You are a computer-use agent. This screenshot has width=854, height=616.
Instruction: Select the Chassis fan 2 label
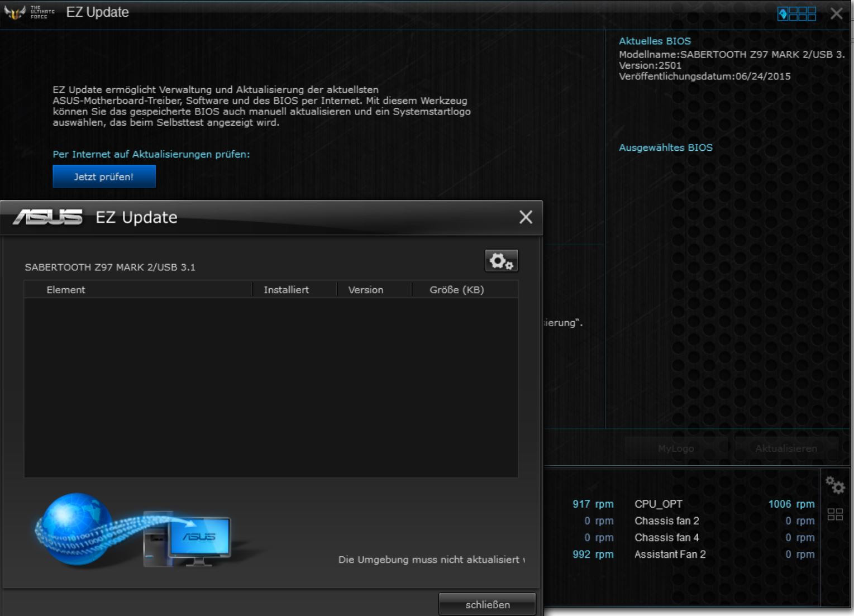pyautogui.click(x=666, y=521)
